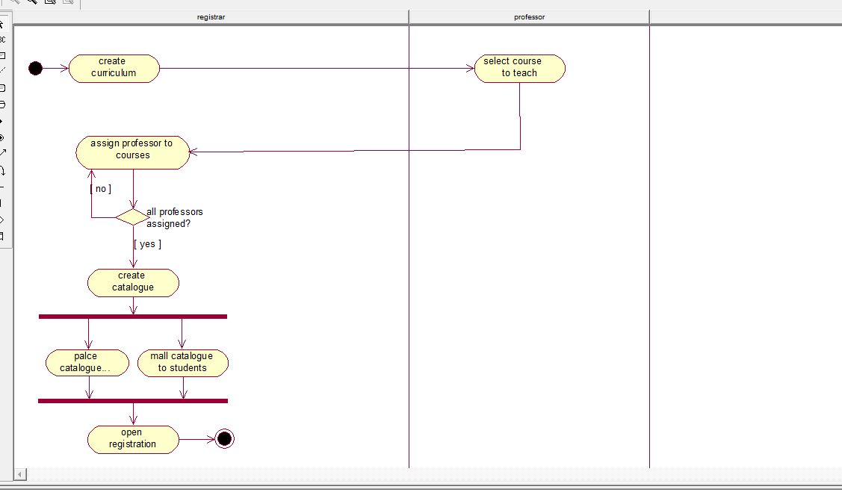Select the create catalogue activity
The height and width of the screenshot is (504, 842).
(x=133, y=283)
